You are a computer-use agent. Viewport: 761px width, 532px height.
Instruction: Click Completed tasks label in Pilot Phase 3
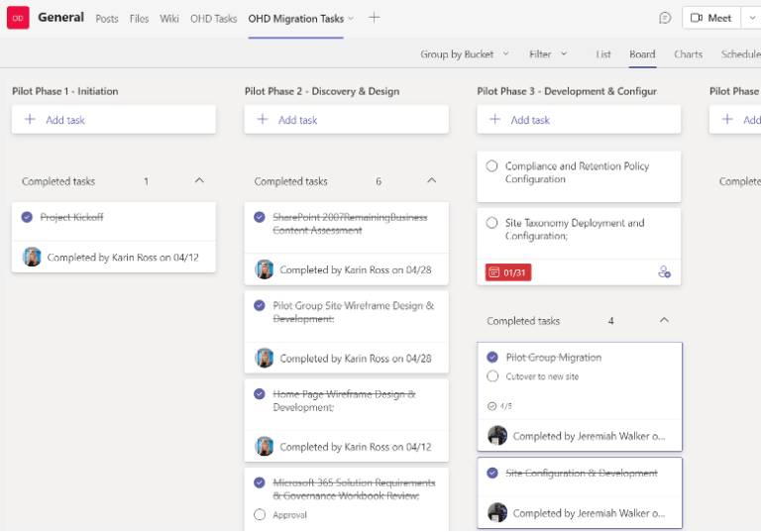(523, 321)
